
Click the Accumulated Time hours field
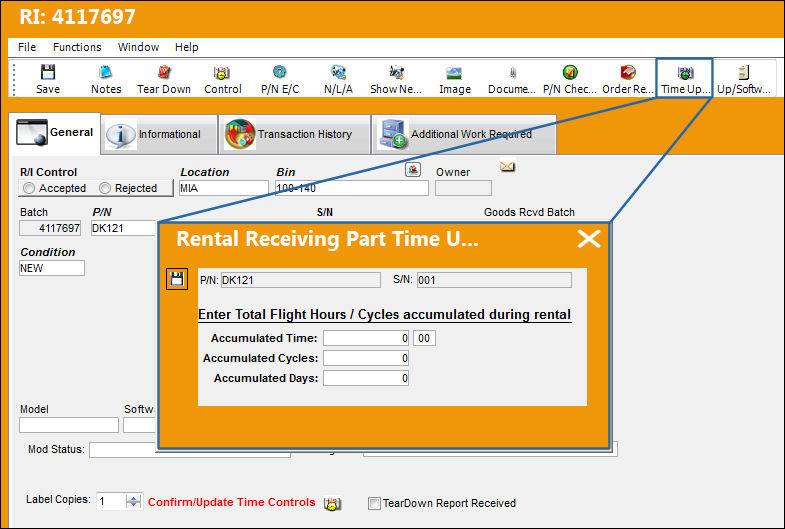coord(366,338)
